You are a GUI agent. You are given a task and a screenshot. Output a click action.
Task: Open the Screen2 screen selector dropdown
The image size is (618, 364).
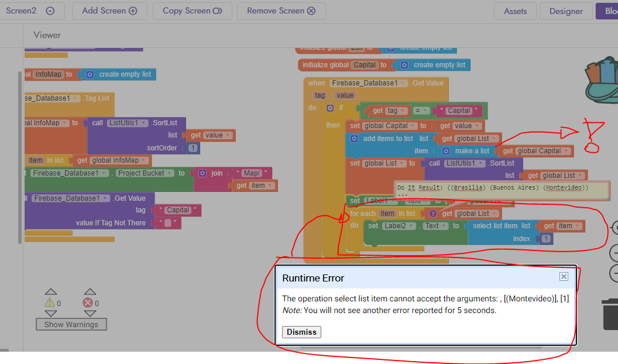[x=50, y=11]
